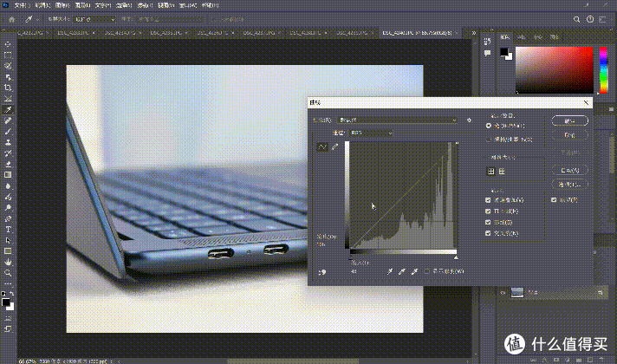
Task: Select the Rectangular Marquee tool
Action: 8,55
